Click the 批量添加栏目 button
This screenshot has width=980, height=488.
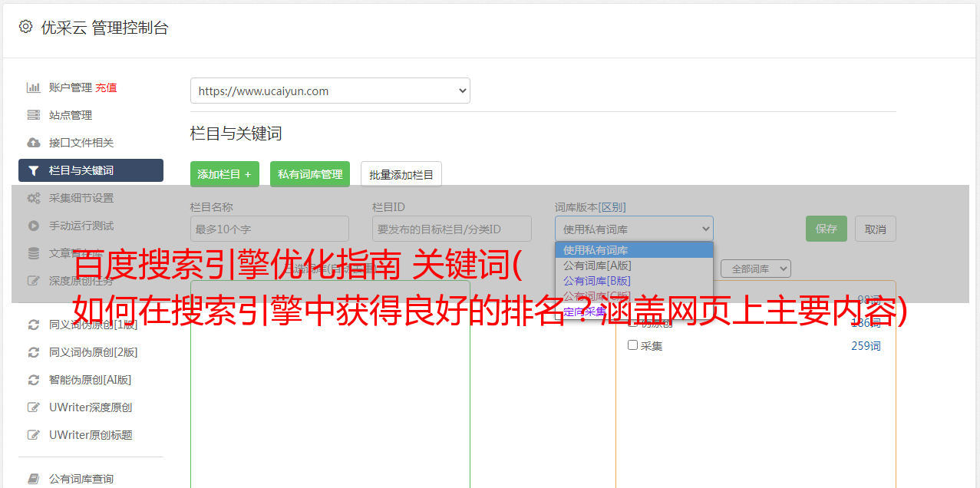[401, 174]
